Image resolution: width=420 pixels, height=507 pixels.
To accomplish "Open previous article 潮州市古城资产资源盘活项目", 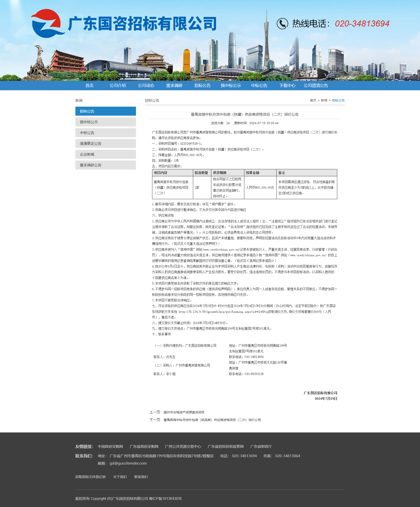I will click(x=184, y=412).
